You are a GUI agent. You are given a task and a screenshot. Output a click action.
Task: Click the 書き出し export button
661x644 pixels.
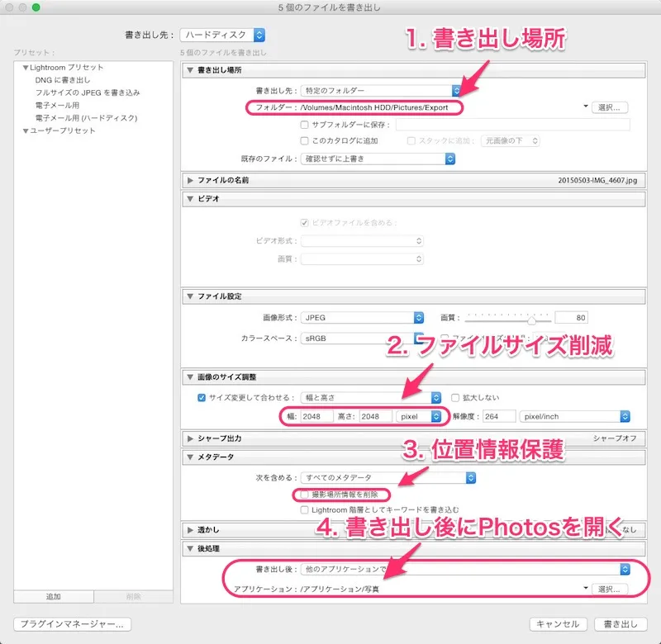(x=621, y=624)
